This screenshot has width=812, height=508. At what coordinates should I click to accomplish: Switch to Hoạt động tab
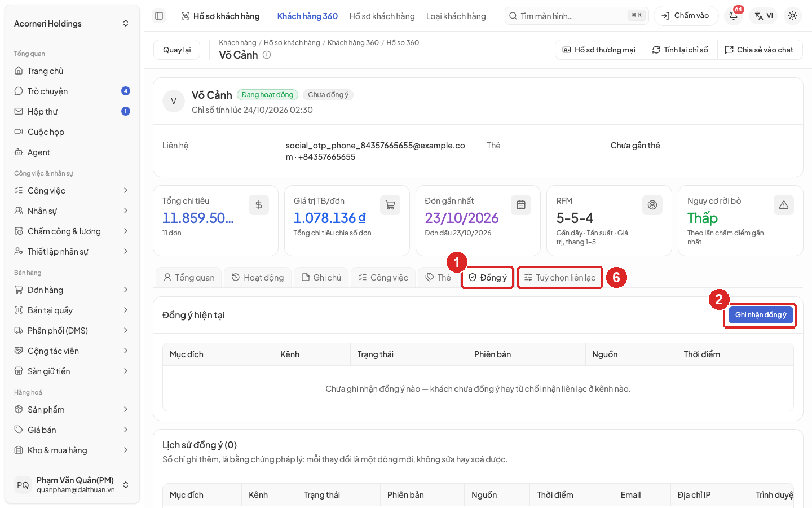click(x=258, y=278)
